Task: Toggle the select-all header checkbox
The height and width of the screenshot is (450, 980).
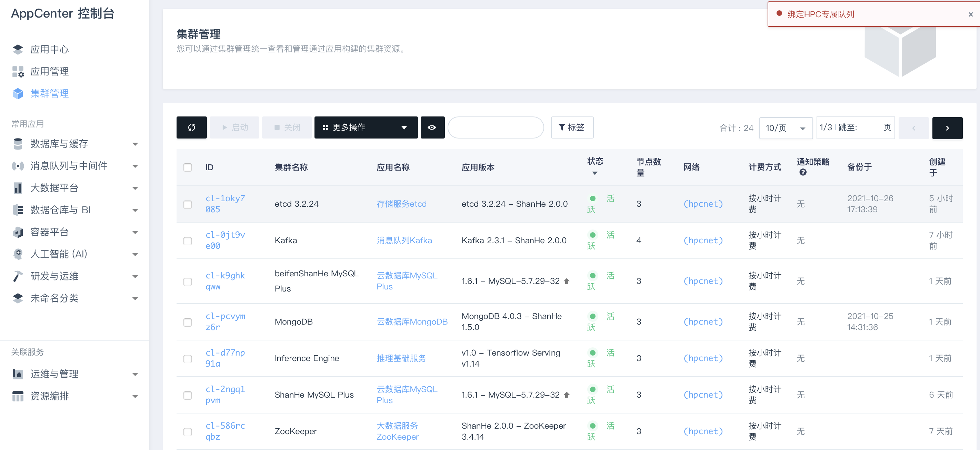Action: click(x=188, y=167)
